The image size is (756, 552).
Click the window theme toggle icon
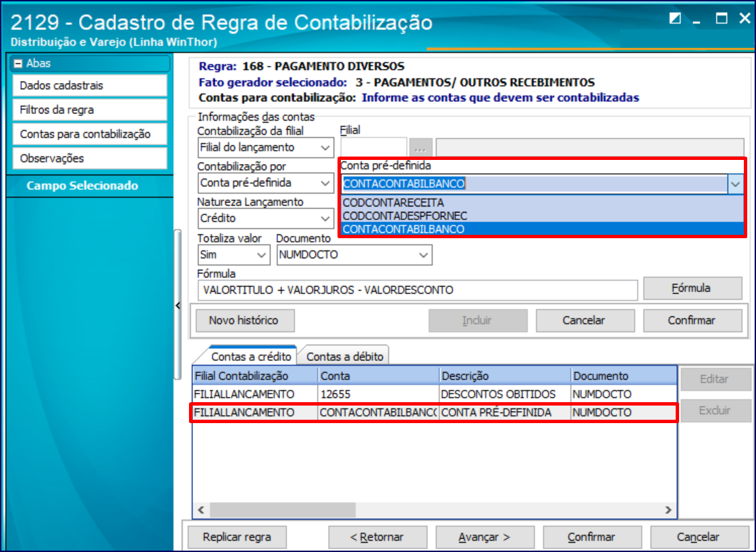(675, 18)
